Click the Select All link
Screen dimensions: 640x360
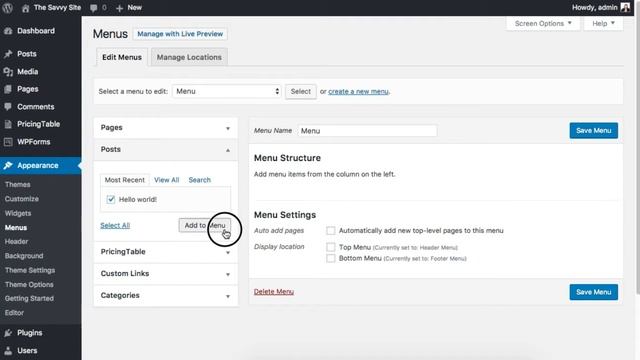(115, 225)
